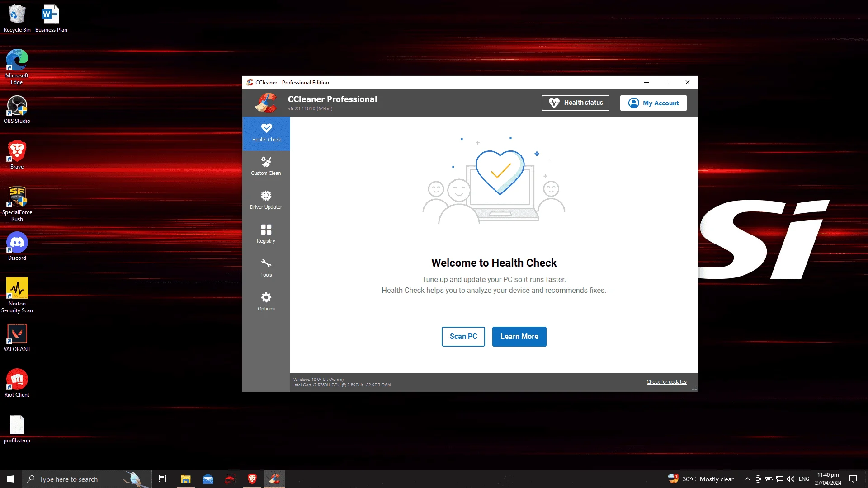This screenshot has height=488, width=868.
Task: Click the version text v6.23.11010 (64-bit)
Action: tap(310, 109)
